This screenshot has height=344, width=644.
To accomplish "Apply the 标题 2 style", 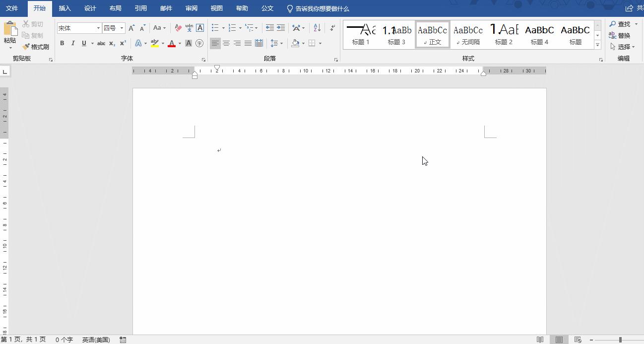I will tap(504, 35).
